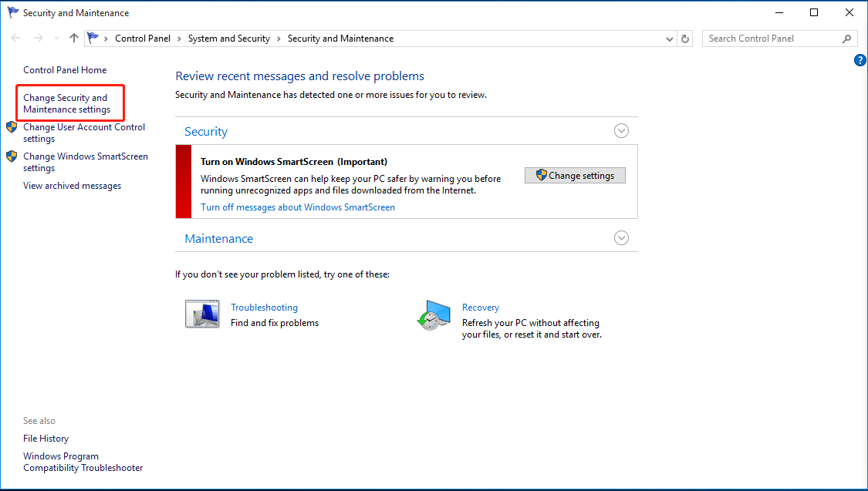868x491 pixels.
Task: Select System and Security breadcrumb item
Action: (229, 39)
